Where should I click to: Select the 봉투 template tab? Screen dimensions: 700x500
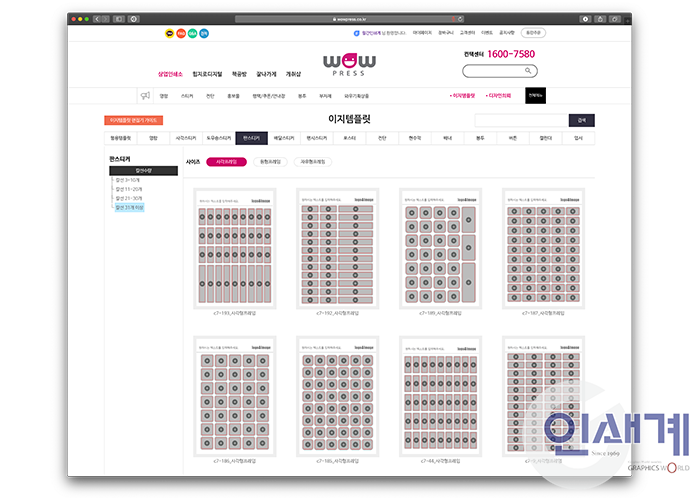click(480, 138)
